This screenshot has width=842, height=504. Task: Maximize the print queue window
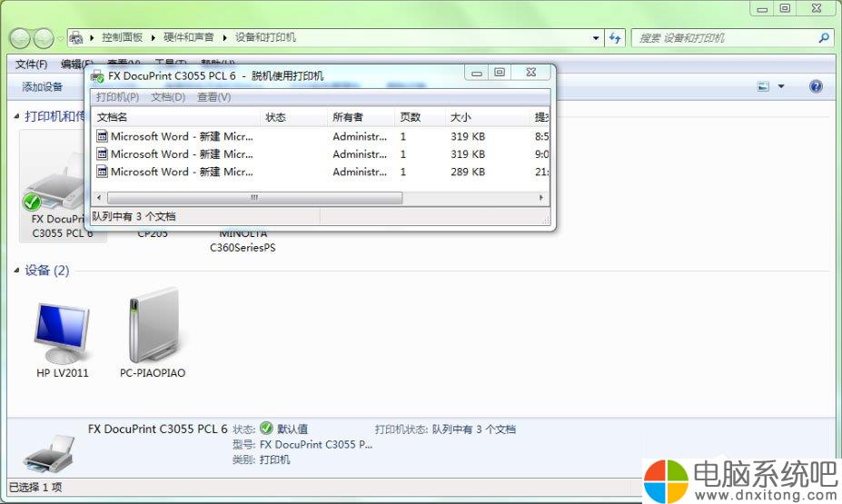click(500, 73)
